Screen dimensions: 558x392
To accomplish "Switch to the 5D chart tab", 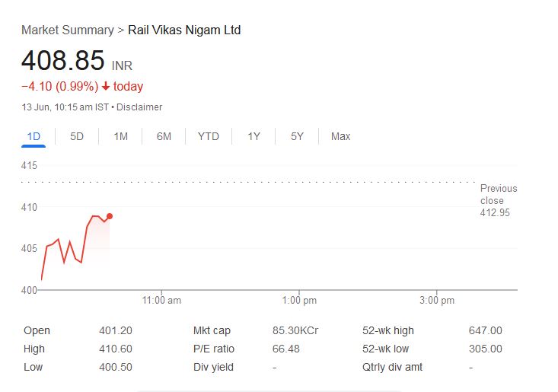I will click(77, 136).
